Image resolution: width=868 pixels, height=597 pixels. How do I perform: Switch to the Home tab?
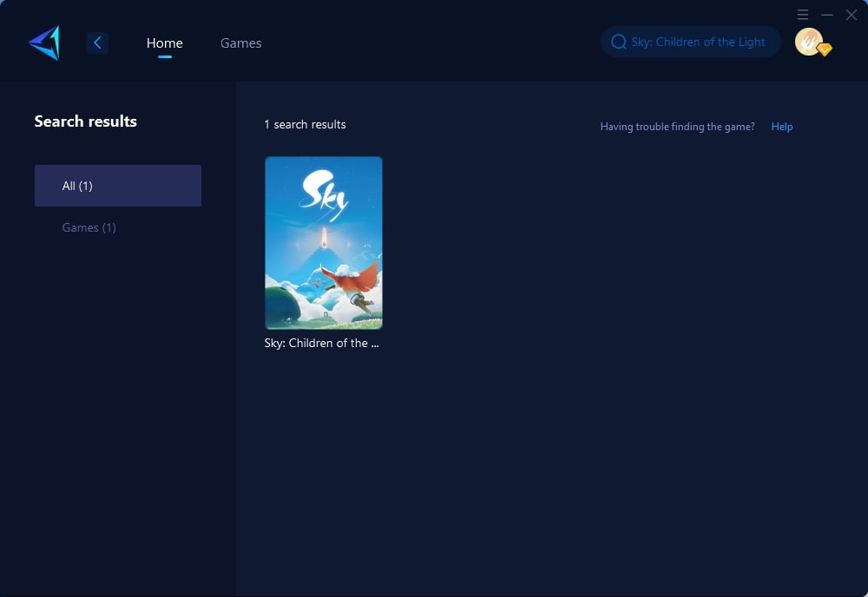[164, 43]
